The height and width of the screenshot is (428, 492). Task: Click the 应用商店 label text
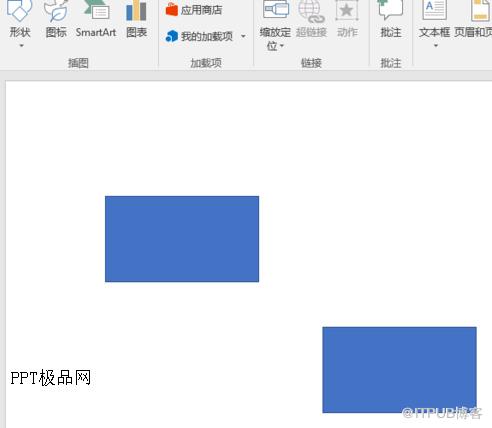201,10
